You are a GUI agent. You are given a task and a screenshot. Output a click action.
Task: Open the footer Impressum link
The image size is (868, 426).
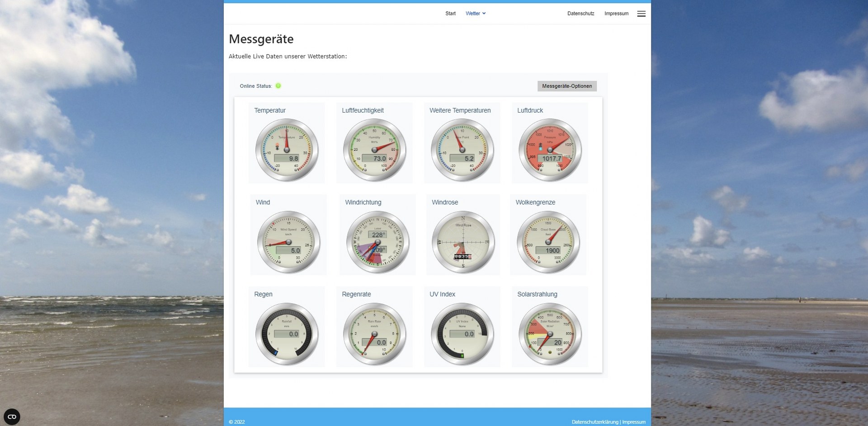tap(634, 422)
